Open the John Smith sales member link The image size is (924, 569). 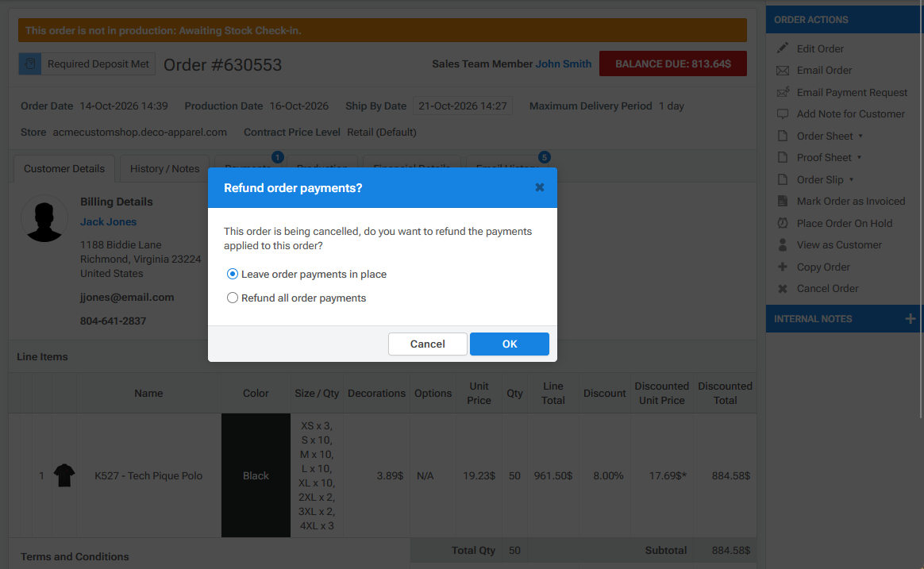pyautogui.click(x=563, y=63)
